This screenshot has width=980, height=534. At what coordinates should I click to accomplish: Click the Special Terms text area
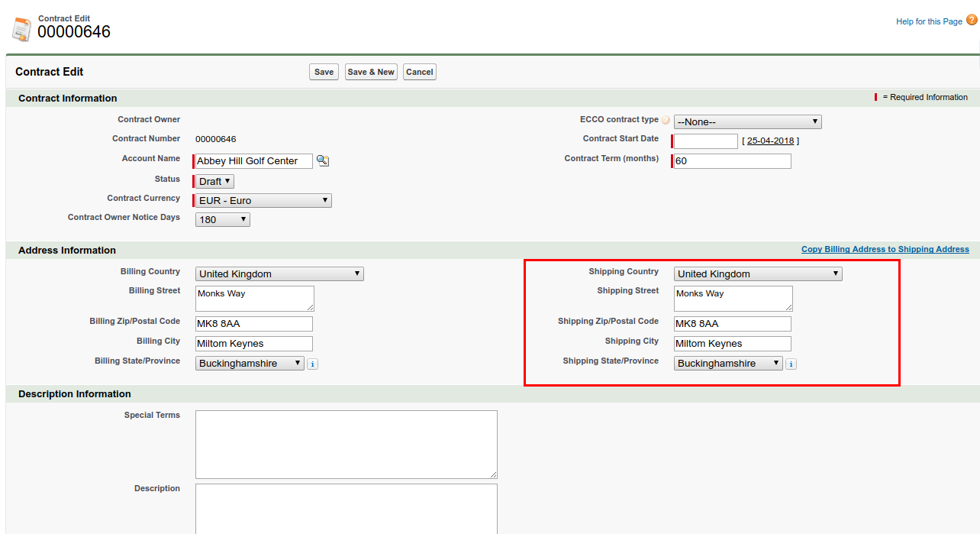click(346, 445)
